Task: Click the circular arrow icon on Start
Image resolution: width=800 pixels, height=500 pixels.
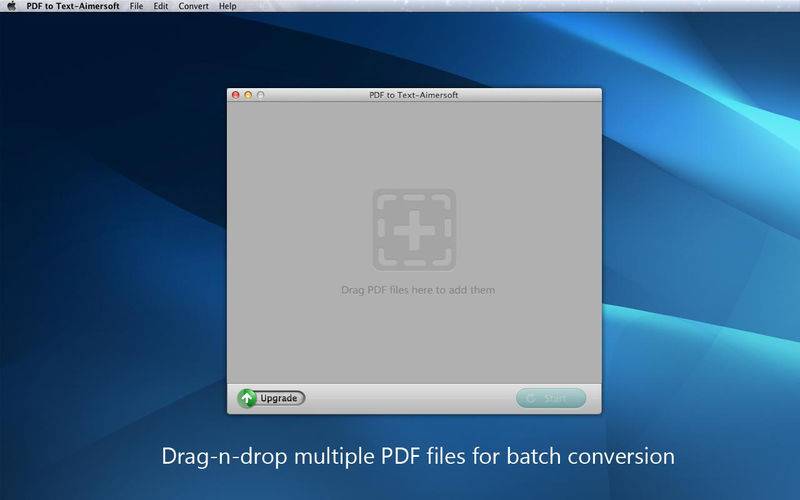Action: (530, 398)
